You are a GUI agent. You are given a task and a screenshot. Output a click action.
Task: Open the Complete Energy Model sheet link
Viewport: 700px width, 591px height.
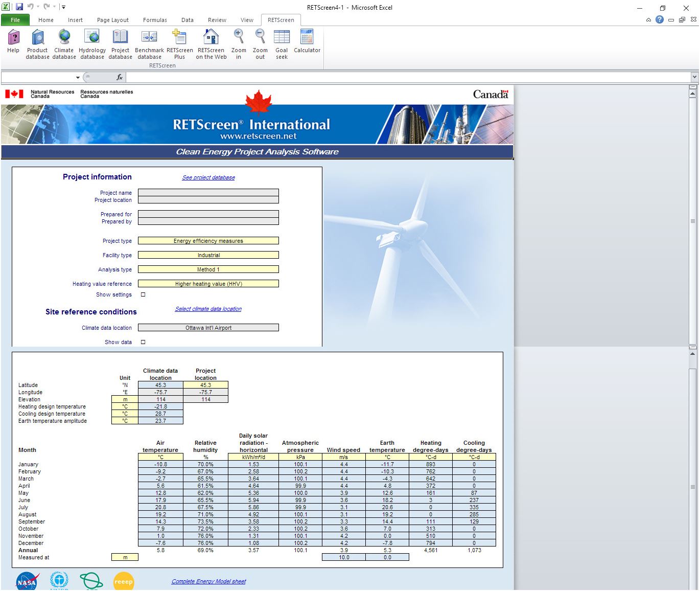coord(208,581)
